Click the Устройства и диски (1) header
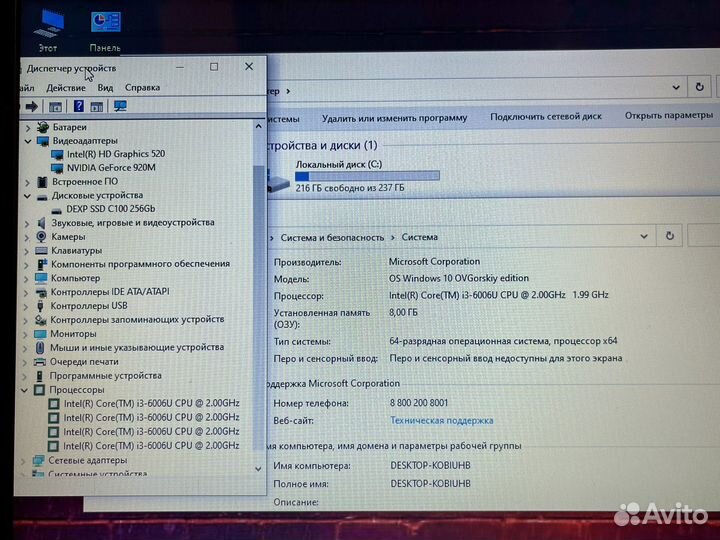This screenshot has width=720, height=540. click(322, 146)
